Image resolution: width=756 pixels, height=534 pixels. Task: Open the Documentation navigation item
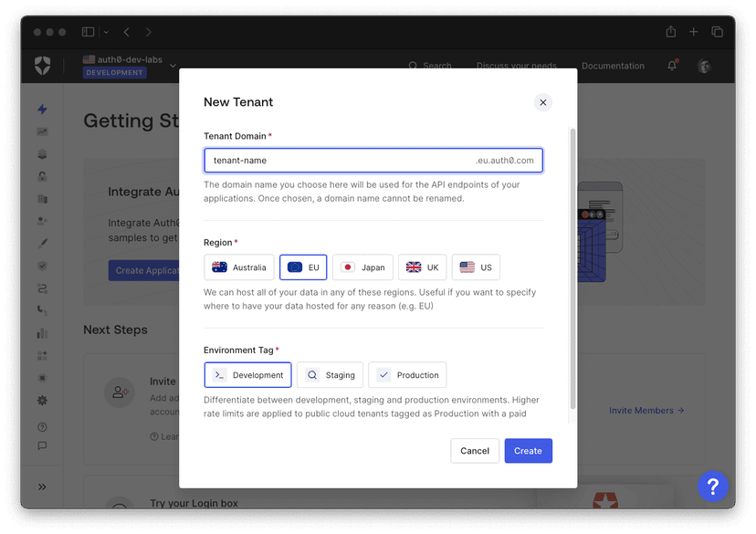click(x=613, y=66)
